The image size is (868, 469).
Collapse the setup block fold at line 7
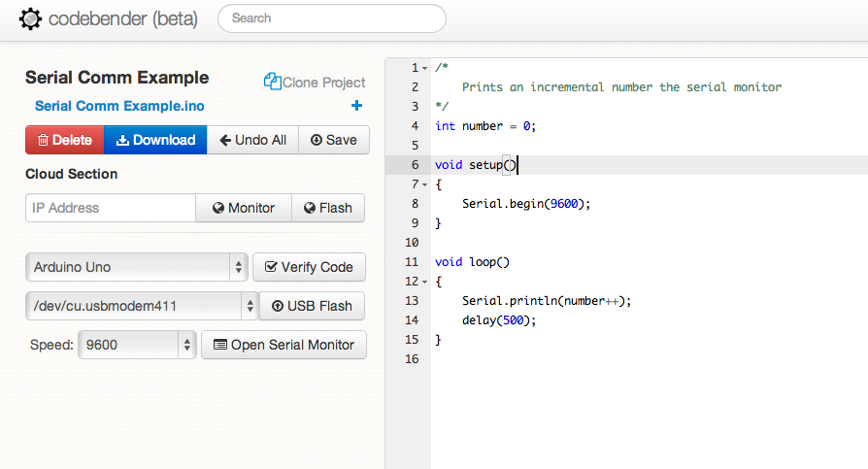tap(424, 184)
